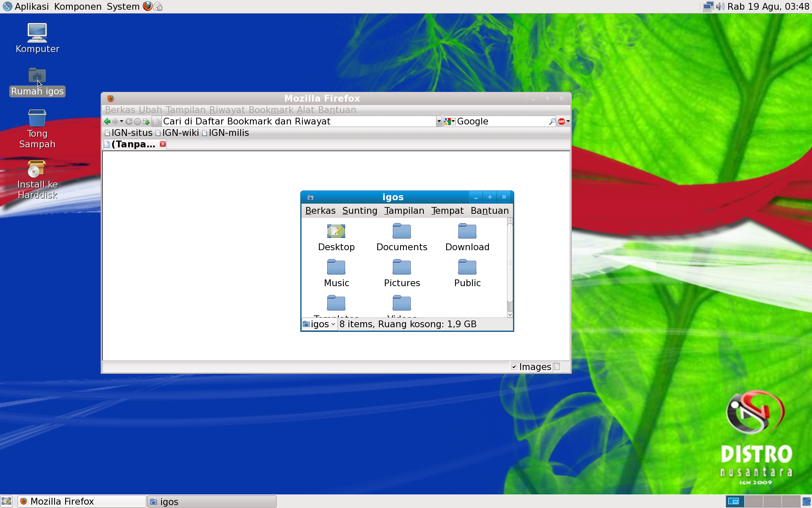
Task: Click the search magnifier in Google box
Action: [x=552, y=121]
